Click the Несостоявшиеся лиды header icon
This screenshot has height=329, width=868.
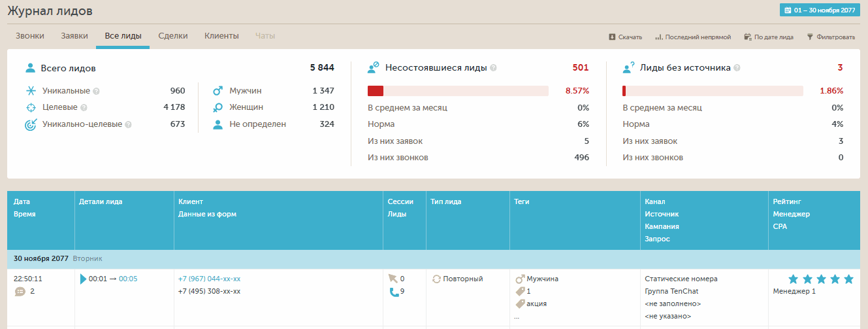pos(373,67)
